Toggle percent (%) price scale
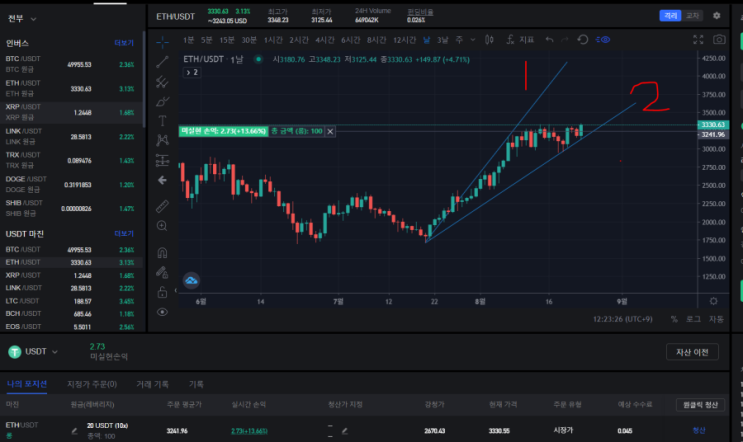 point(674,319)
